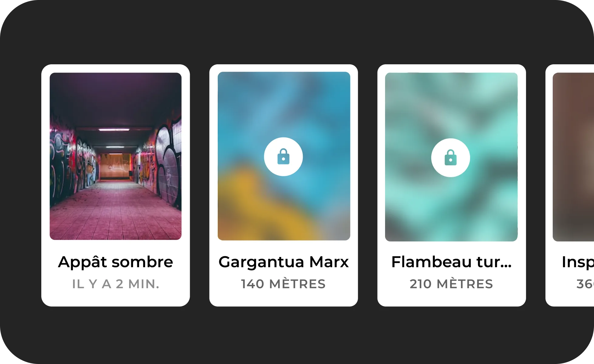594x364 pixels.
Task: Click the lock icon on Flambeau tur... card
Action: point(451,157)
